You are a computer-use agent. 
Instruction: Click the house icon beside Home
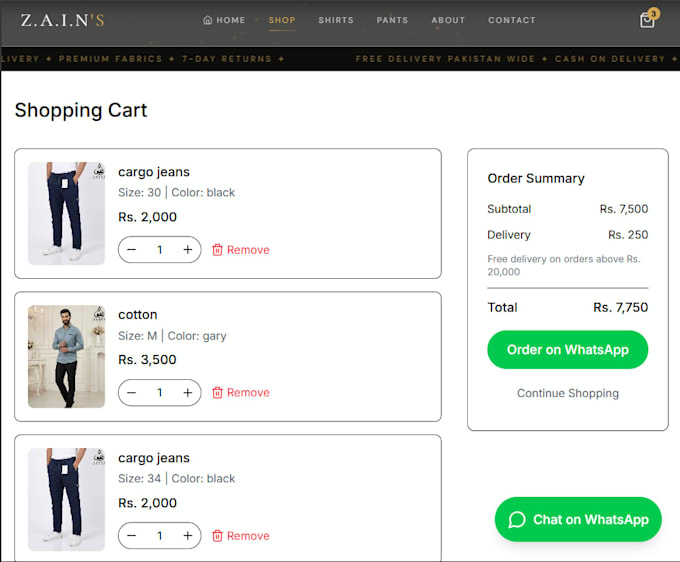(x=208, y=20)
